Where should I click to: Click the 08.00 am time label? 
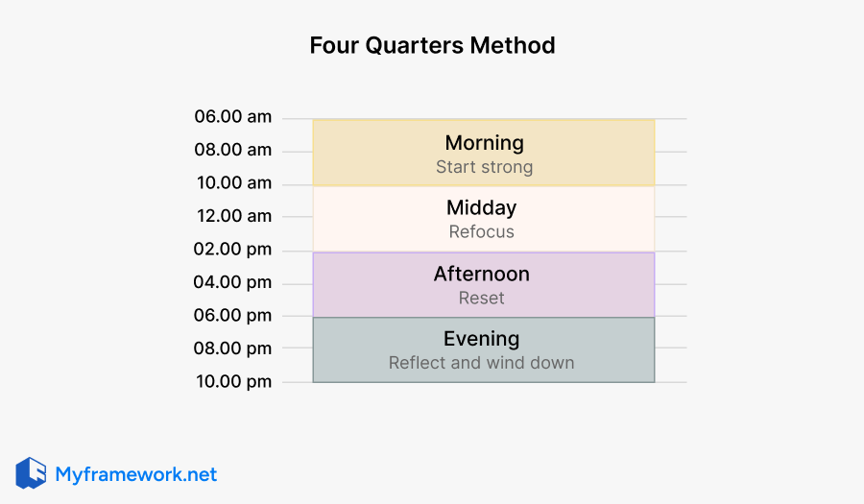233,150
